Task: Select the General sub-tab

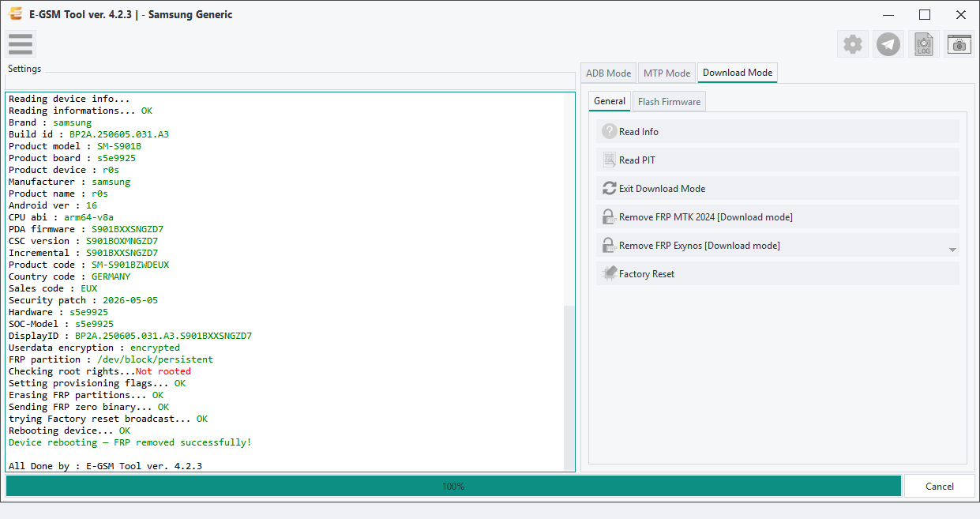Action: click(610, 101)
